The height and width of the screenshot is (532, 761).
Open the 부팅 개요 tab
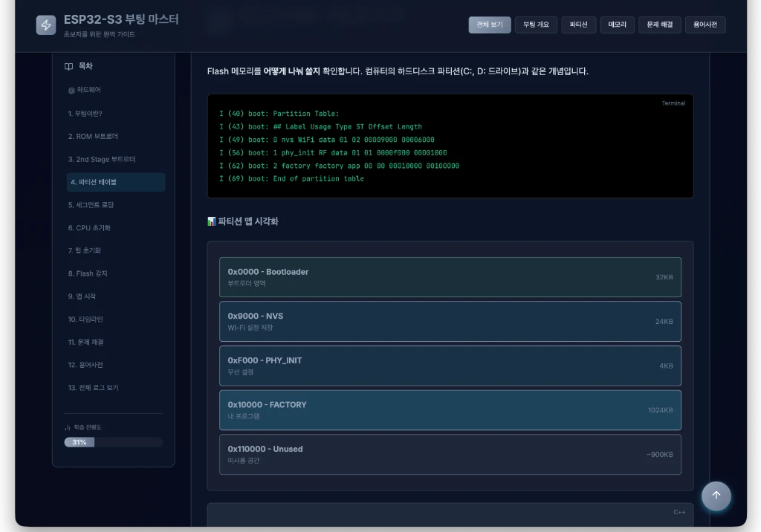click(536, 25)
